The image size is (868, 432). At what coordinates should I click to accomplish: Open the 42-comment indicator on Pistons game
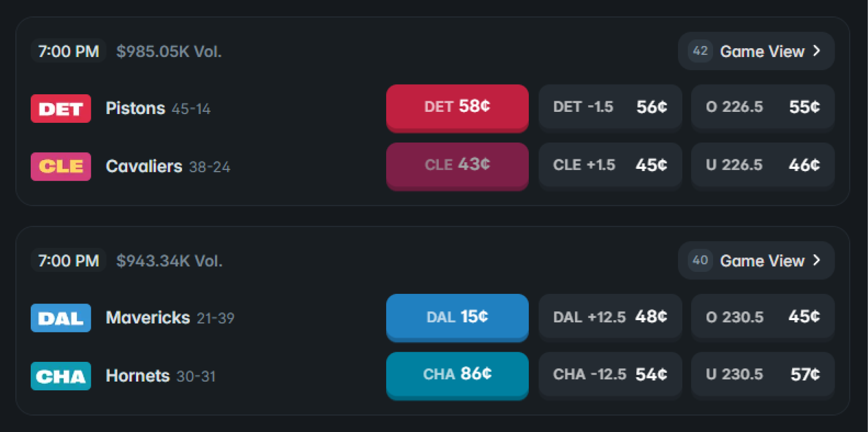click(699, 51)
